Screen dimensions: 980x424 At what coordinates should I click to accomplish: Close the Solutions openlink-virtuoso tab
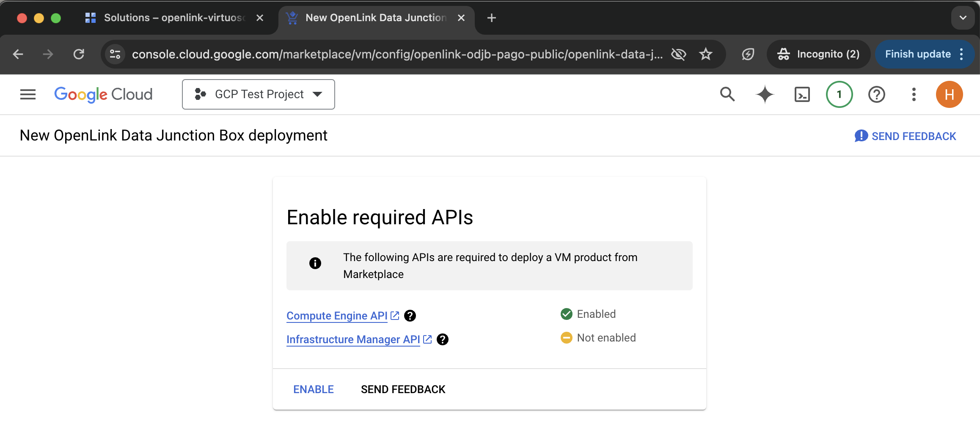click(260, 18)
